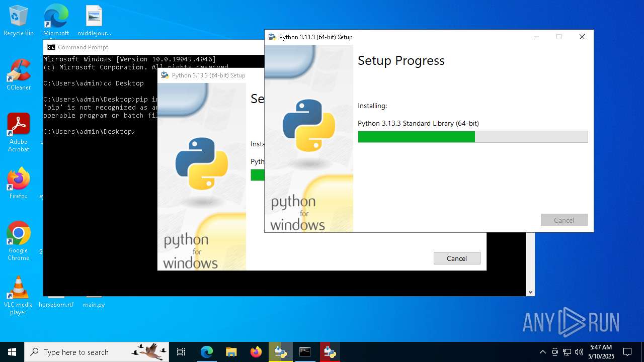This screenshot has width=644, height=362.
Task: Click Cancel in the front Python Setup window
Action: click(564, 220)
